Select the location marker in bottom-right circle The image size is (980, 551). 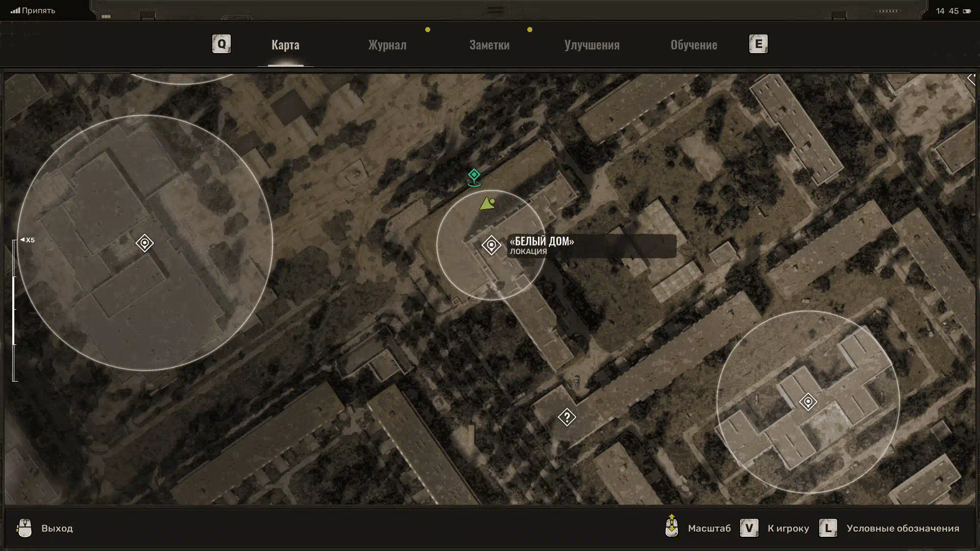pyautogui.click(x=807, y=402)
